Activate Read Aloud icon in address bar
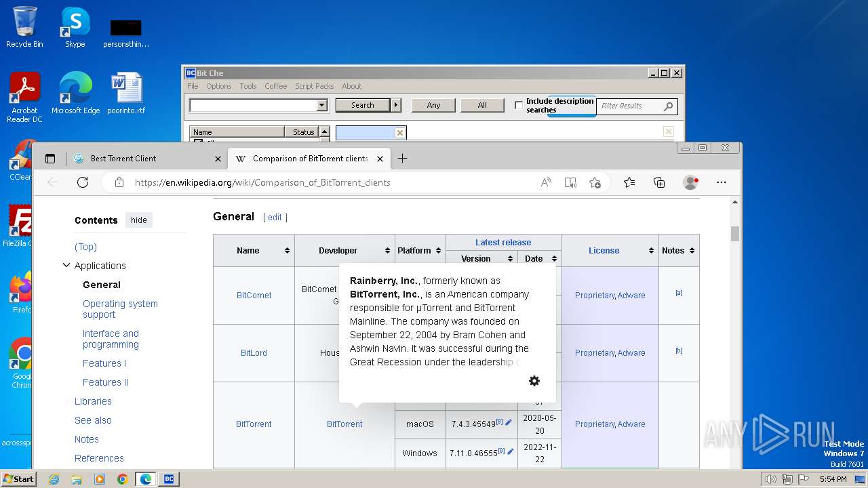This screenshot has height=488, width=868. [546, 182]
